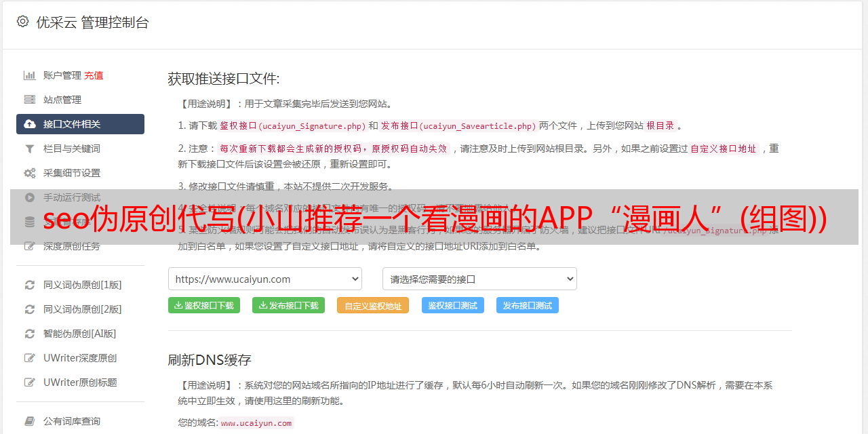
Task: Open UWriter原创标题 sidebar item
Action: 80,382
